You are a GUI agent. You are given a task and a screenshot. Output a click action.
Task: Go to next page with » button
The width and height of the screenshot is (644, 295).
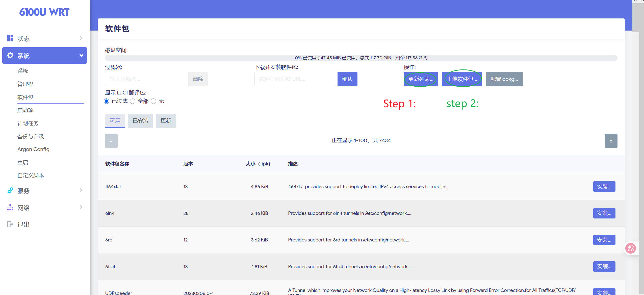point(611,141)
